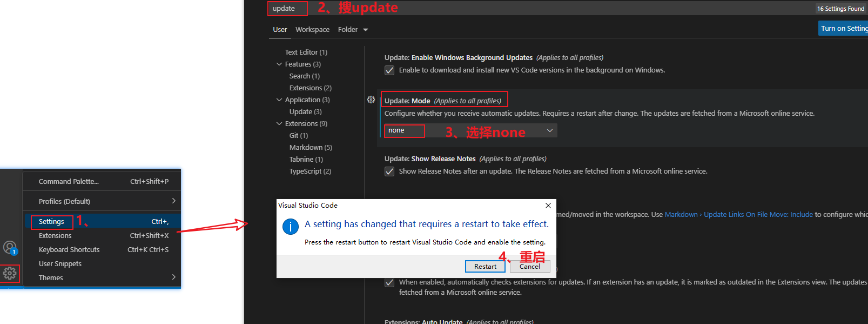Open the Accounts icon in activity bar

coord(10,248)
